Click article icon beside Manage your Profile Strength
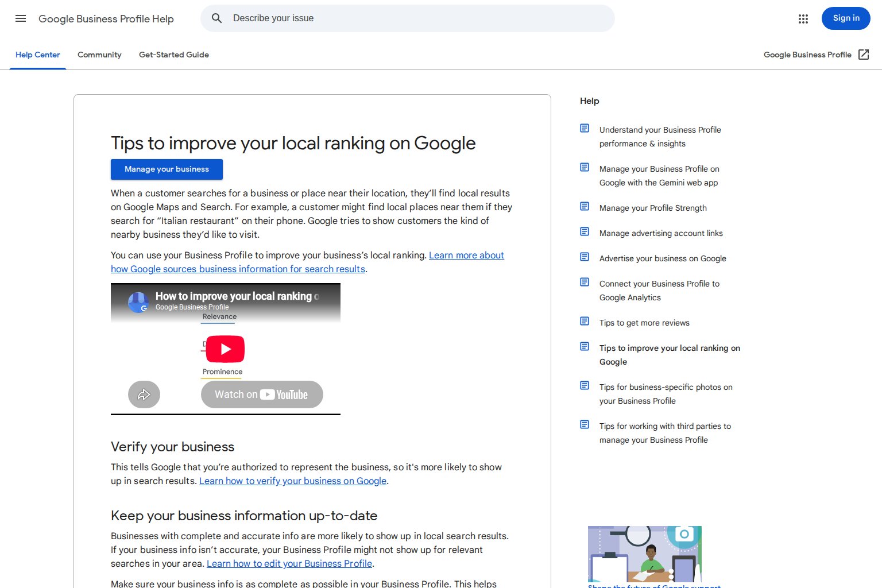Image resolution: width=882 pixels, height=588 pixels. [585, 206]
